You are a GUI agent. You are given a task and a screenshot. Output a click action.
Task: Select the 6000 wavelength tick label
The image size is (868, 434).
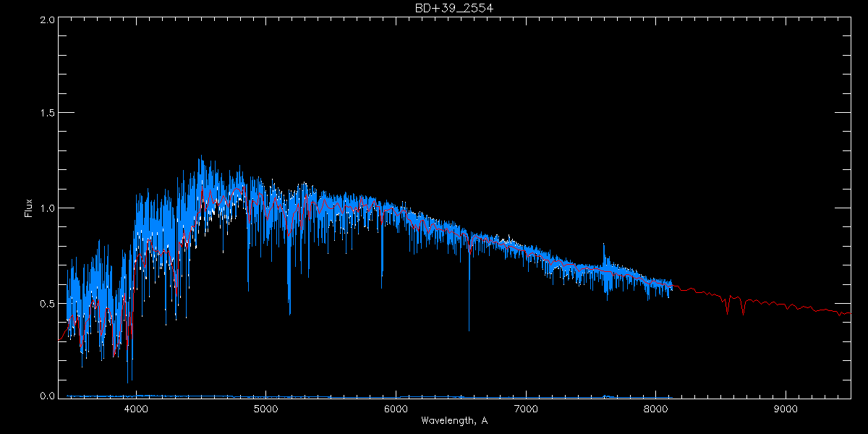[396, 408]
